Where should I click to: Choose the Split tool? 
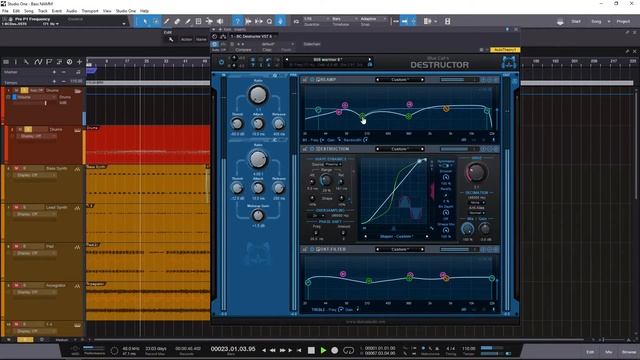[x=166, y=21]
